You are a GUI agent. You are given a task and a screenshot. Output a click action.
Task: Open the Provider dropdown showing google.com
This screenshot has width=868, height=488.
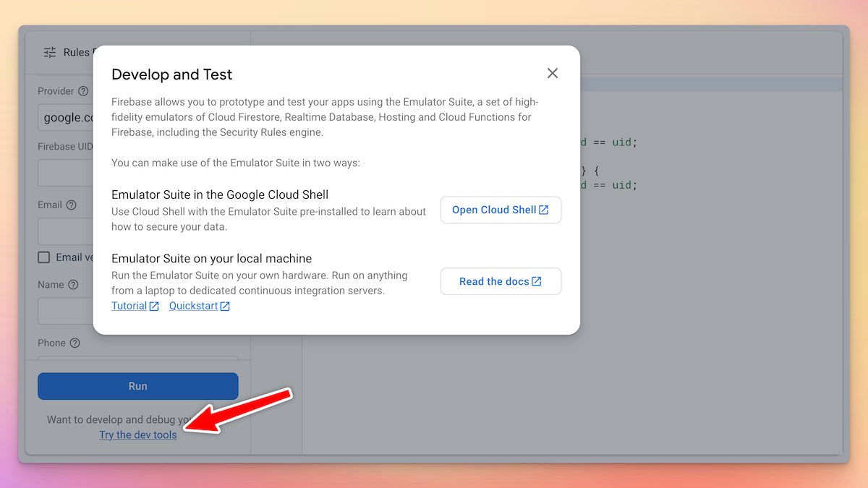pyautogui.click(x=66, y=117)
